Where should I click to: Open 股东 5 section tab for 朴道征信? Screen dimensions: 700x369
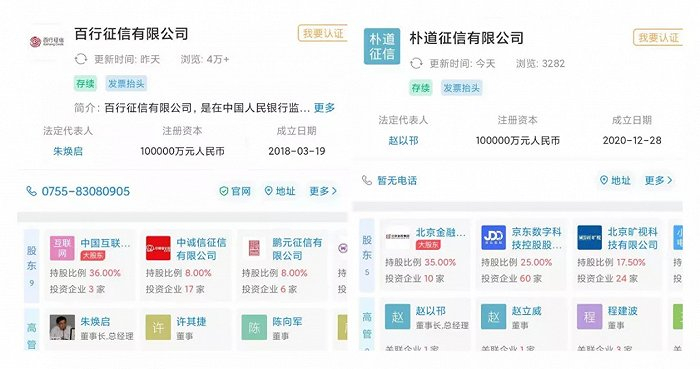367,255
